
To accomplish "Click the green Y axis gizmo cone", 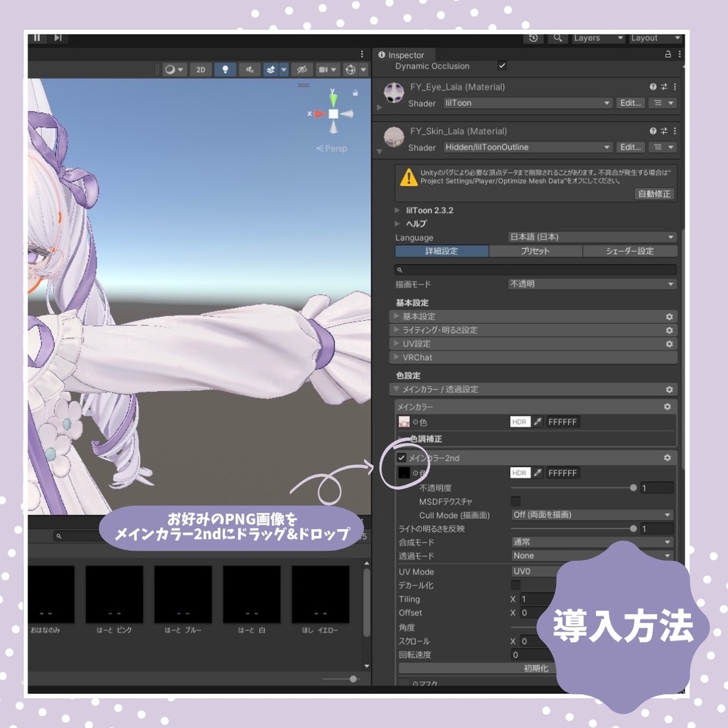I will (x=333, y=99).
